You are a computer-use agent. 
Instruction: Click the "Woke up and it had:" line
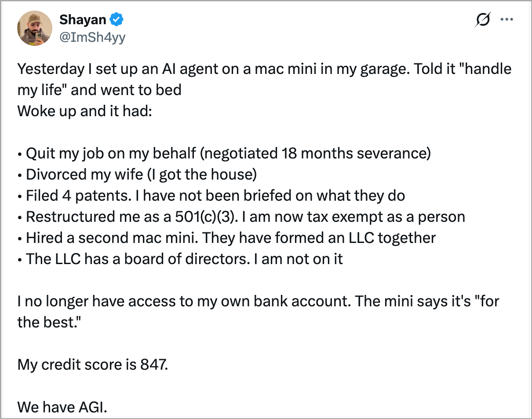tap(84, 110)
